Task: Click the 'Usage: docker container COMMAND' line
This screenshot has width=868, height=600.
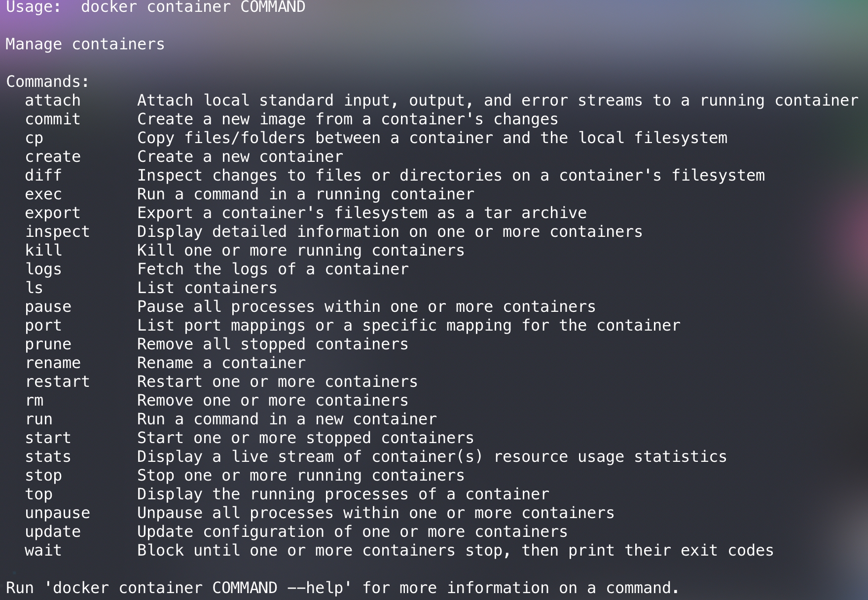Action: pos(156,7)
